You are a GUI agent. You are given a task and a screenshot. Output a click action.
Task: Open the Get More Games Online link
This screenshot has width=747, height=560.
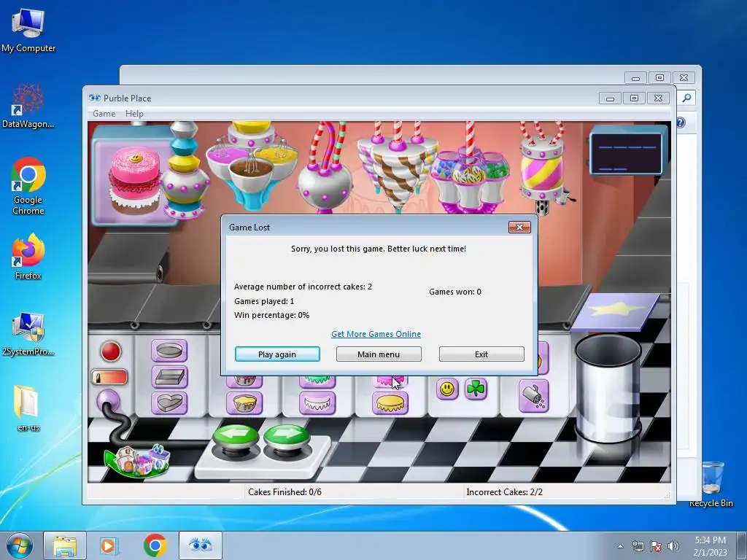click(376, 334)
